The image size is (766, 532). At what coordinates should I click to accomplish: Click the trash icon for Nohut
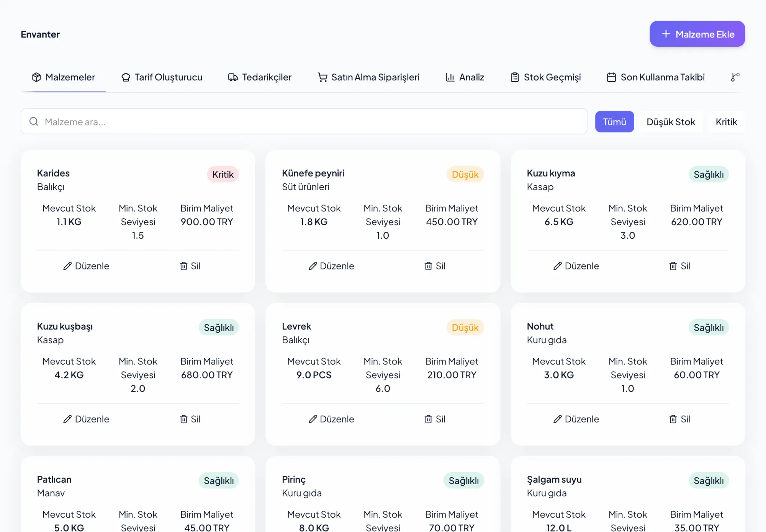click(x=673, y=419)
